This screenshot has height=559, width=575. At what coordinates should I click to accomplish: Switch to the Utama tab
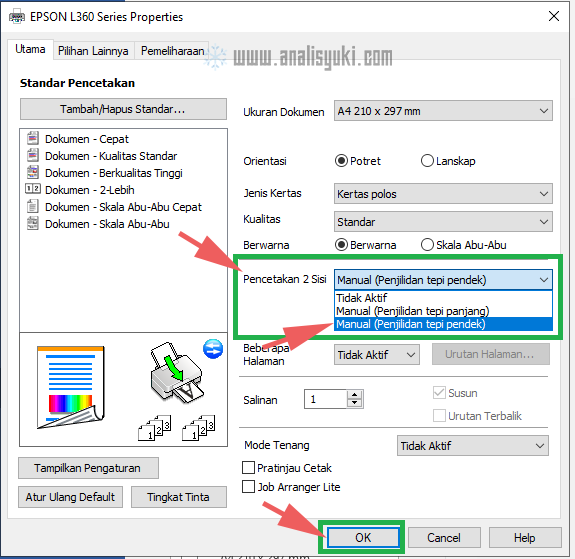tap(30, 49)
